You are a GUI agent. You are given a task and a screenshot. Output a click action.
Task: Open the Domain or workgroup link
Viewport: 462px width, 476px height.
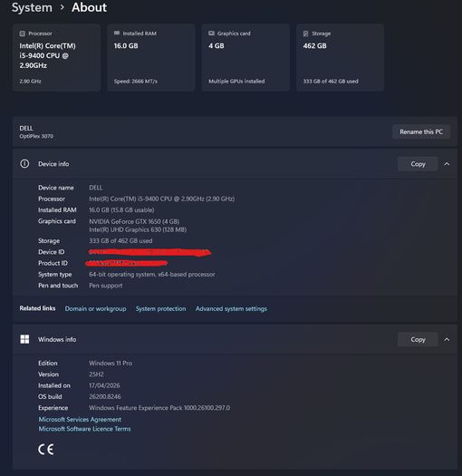tap(95, 309)
